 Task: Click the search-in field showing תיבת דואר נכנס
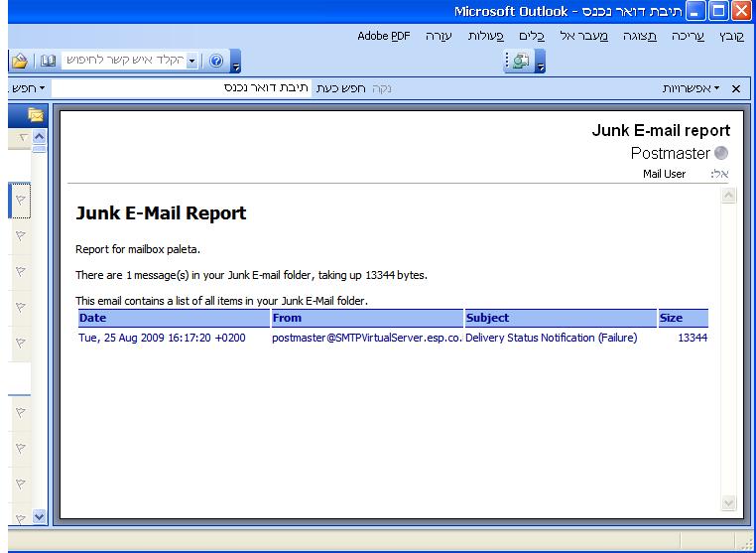(x=182, y=88)
